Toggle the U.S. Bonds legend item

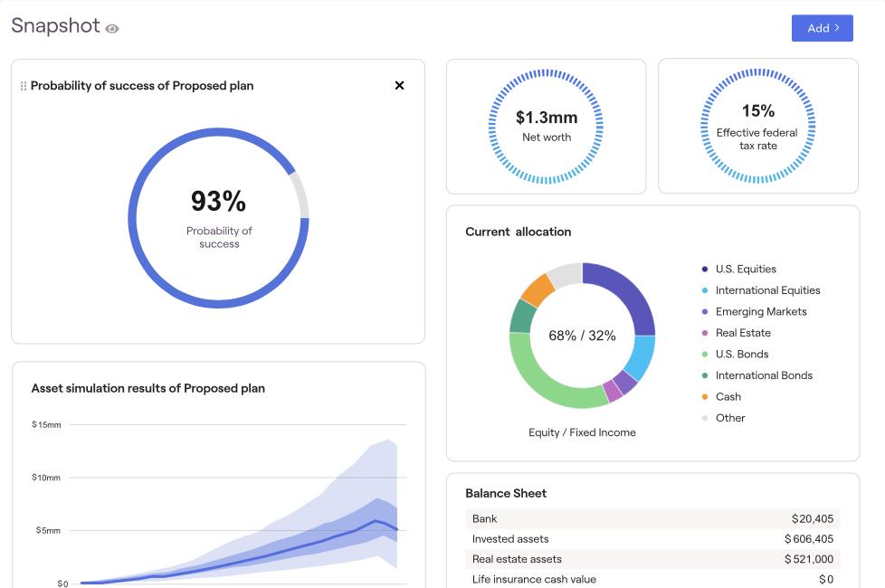tap(734, 355)
